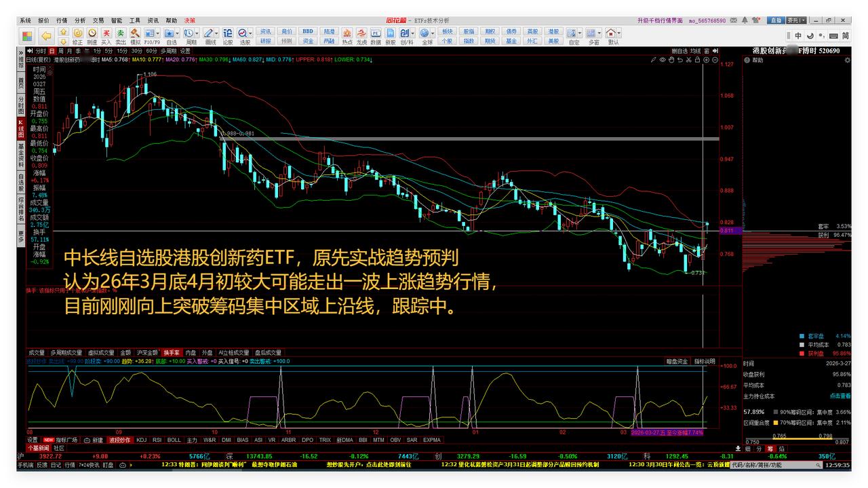Open the 数据 data icon

[376, 36]
